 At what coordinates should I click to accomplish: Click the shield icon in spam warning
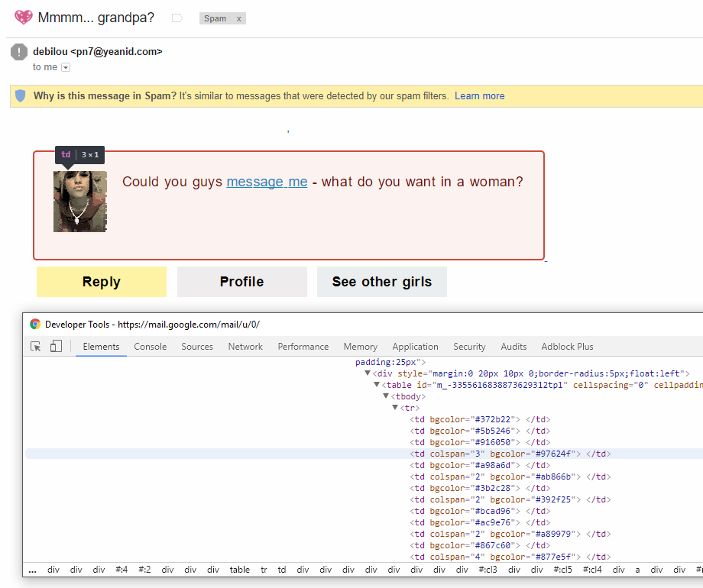click(x=20, y=95)
